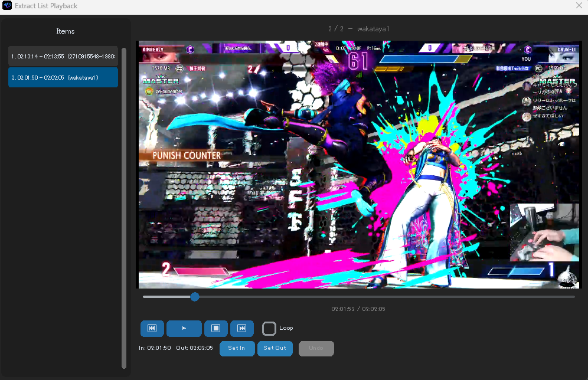Screen dimensions: 588x380
Task: Select item 1 (02:13:14 - 02:13:55)
Action: pyautogui.click(x=63, y=56)
